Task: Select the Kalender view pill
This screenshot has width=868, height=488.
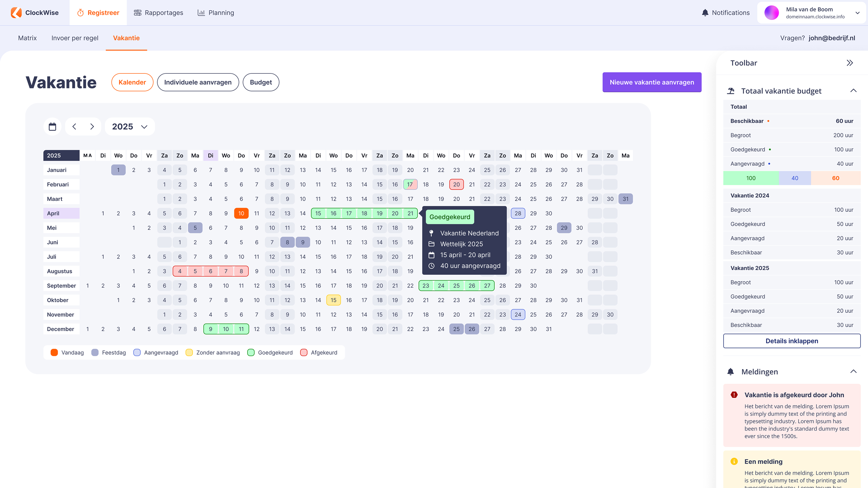Action: pyautogui.click(x=132, y=82)
